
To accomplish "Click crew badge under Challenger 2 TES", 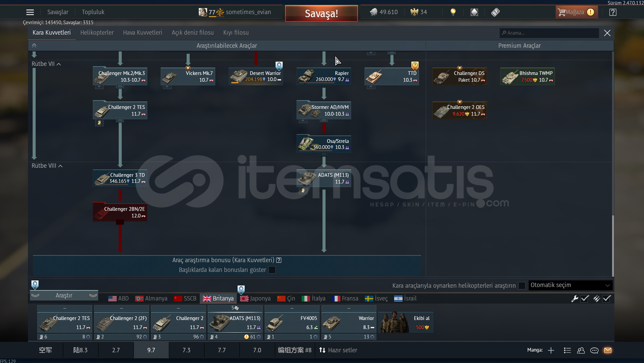I will point(99,123).
